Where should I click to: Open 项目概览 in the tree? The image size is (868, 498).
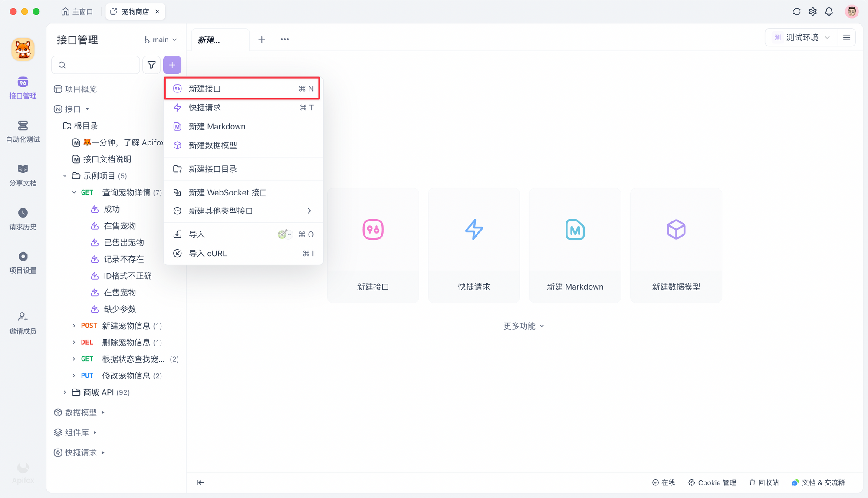point(76,89)
